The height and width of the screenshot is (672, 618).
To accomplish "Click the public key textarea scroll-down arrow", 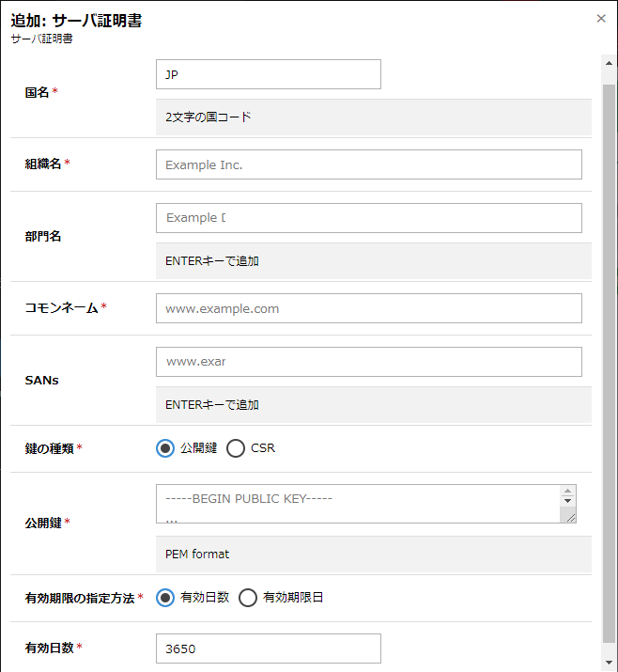I will coord(567,501).
